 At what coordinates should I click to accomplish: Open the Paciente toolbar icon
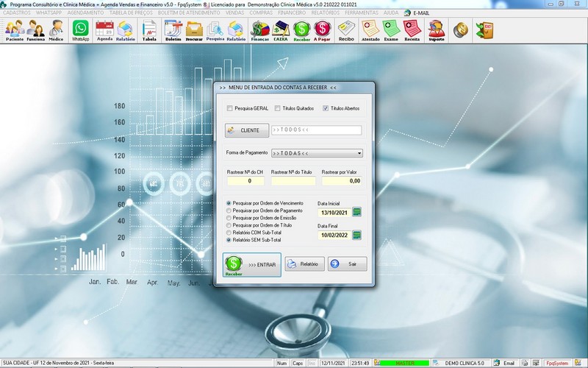[x=14, y=30]
